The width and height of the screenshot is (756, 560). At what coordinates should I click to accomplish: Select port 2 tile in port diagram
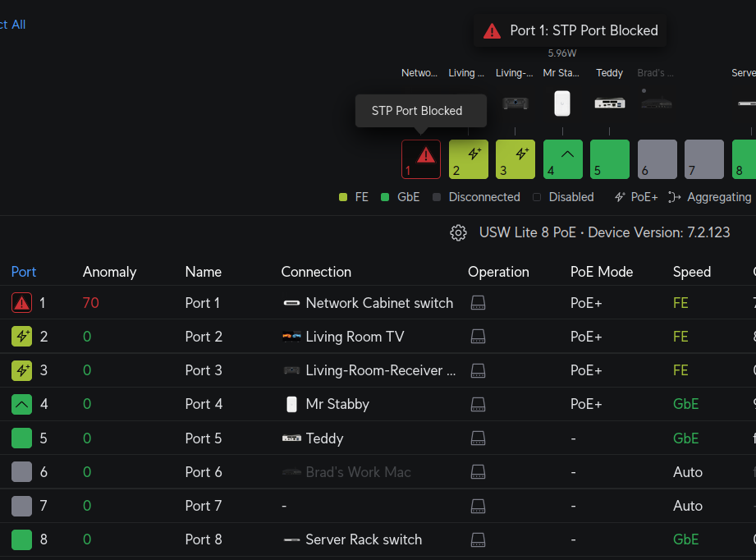[x=468, y=159]
